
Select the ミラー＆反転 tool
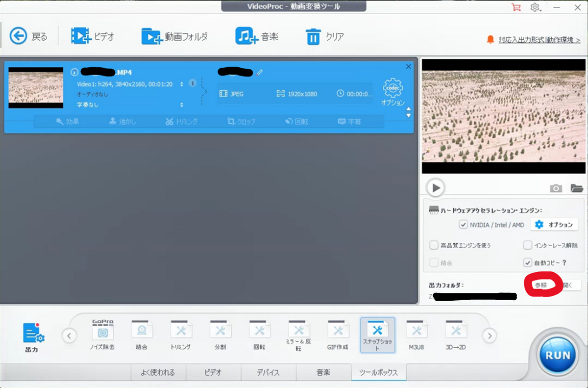pyautogui.click(x=298, y=336)
